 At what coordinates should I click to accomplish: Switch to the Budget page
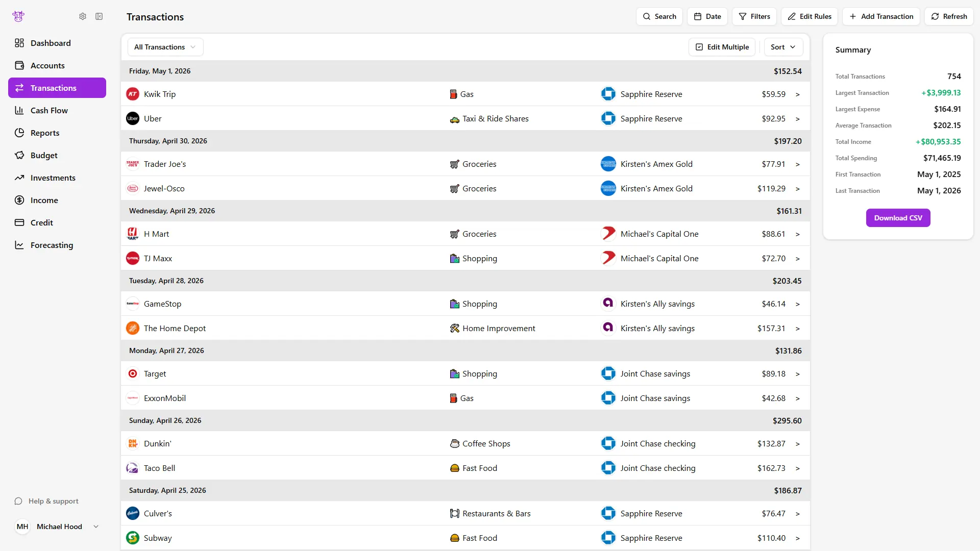pos(57,155)
